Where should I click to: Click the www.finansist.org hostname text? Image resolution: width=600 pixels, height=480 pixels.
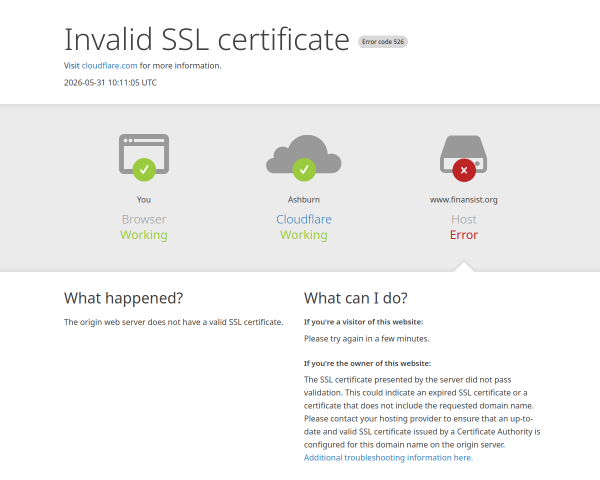[463, 200]
